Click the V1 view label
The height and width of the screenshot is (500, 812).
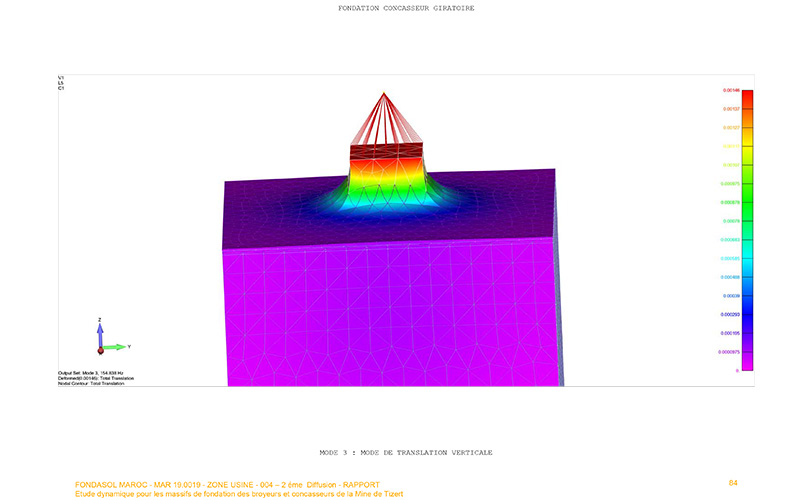pyautogui.click(x=61, y=77)
